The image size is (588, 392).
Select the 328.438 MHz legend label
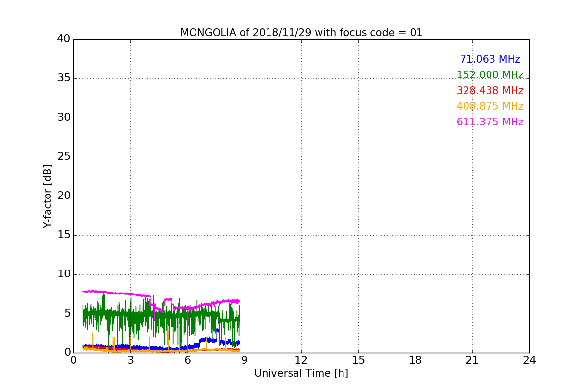pyautogui.click(x=490, y=91)
